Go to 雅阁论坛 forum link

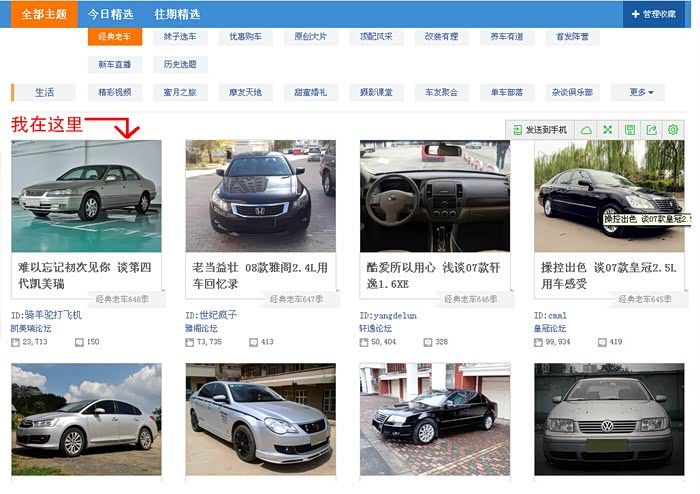point(201,329)
